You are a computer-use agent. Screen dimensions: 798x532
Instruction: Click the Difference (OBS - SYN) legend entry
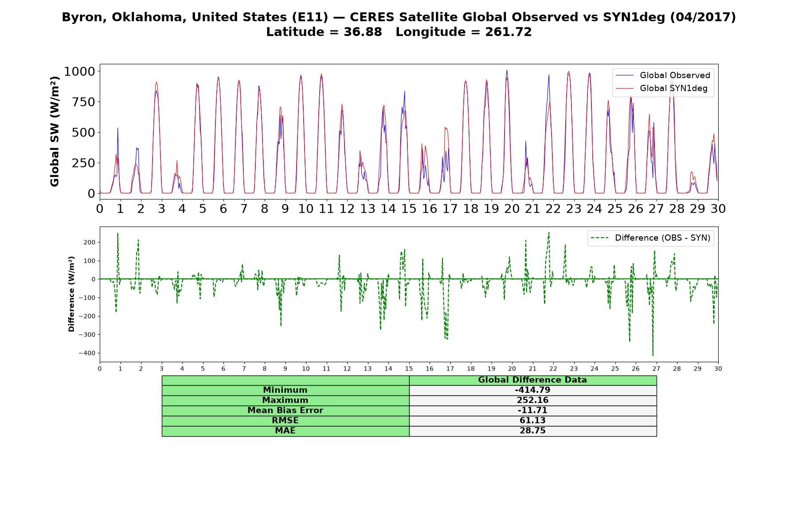click(651, 238)
